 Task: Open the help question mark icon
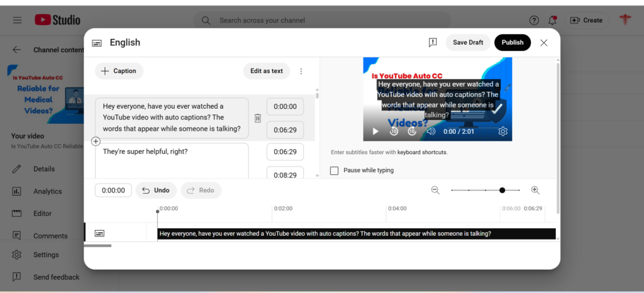click(534, 20)
